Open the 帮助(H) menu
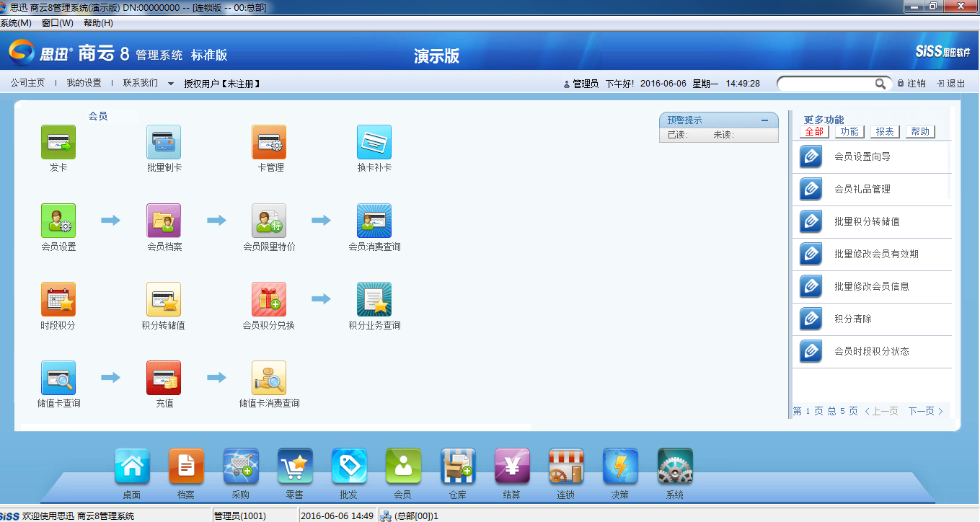980x522 pixels. pyautogui.click(x=98, y=23)
